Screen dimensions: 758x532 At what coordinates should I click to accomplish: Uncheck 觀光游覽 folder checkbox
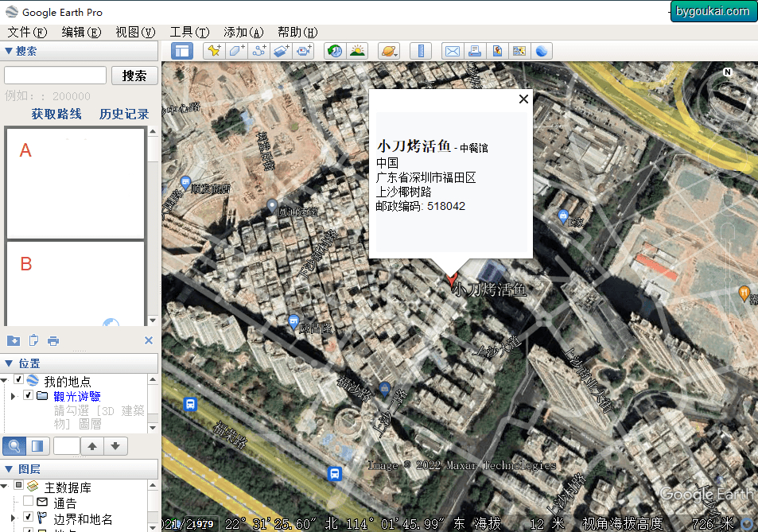coord(28,395)
